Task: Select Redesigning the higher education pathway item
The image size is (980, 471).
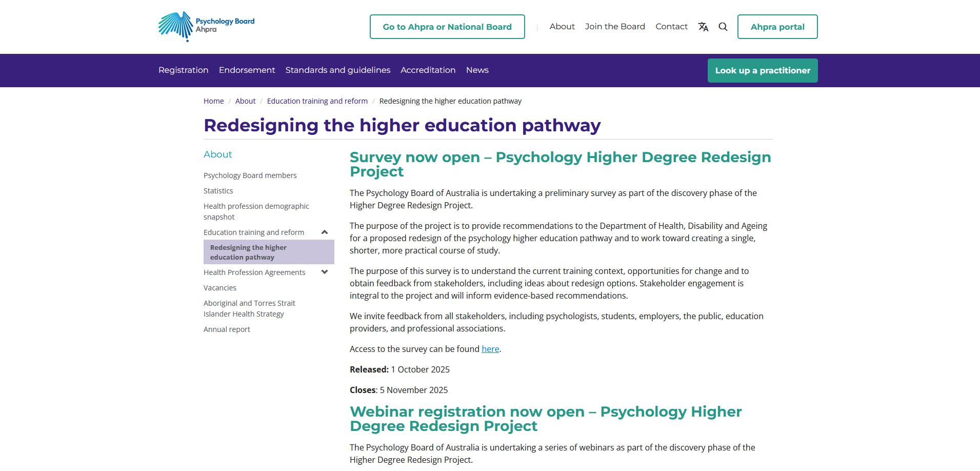Action: (x=248, y=252)
